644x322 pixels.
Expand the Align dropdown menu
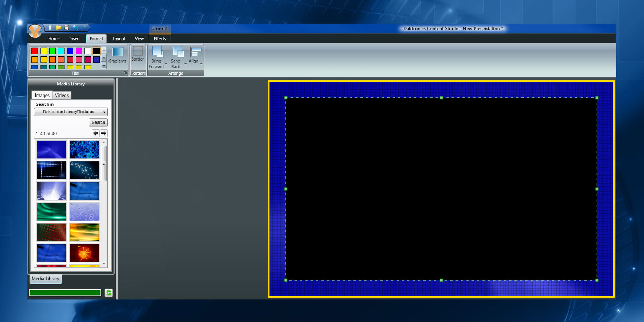click(x=201, y=64)
